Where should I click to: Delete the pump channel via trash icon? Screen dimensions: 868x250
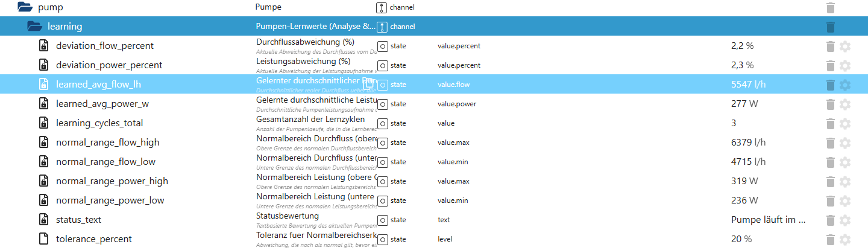(831, 7)
